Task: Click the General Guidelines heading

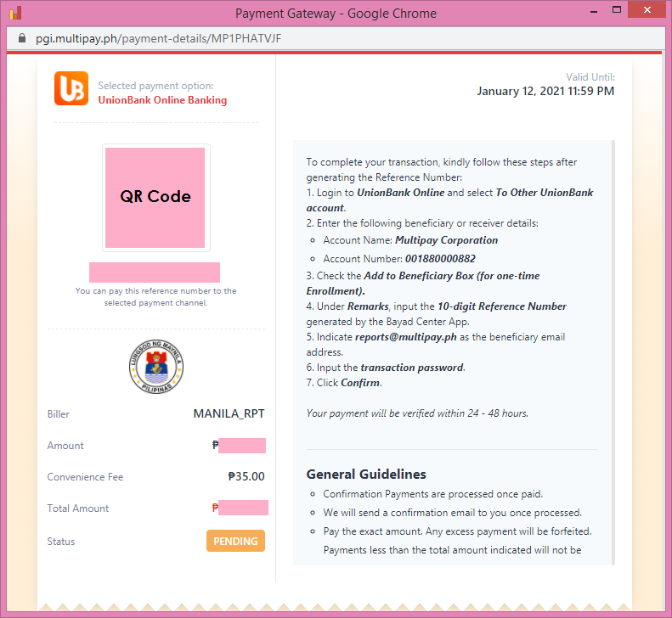Action: click(x=366, y=474)
